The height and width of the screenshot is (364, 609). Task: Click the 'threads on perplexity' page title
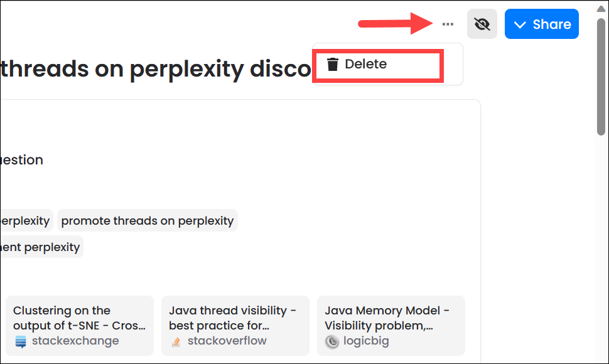[155, 69]
